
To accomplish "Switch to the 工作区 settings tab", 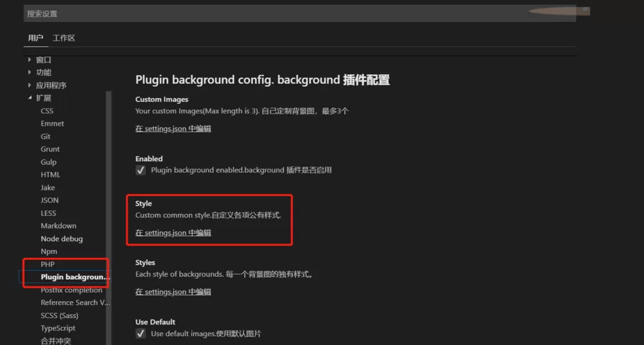I will (x=64, y=38).
